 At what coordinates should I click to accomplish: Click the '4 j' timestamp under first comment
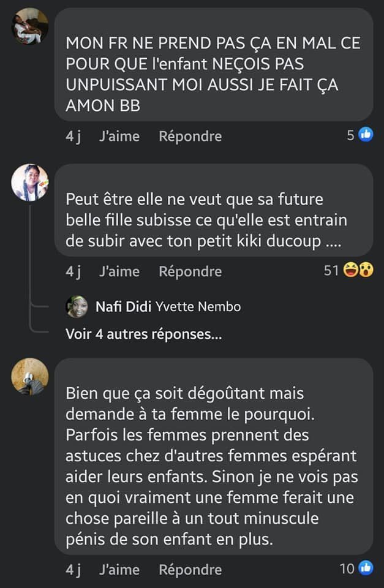73,136
